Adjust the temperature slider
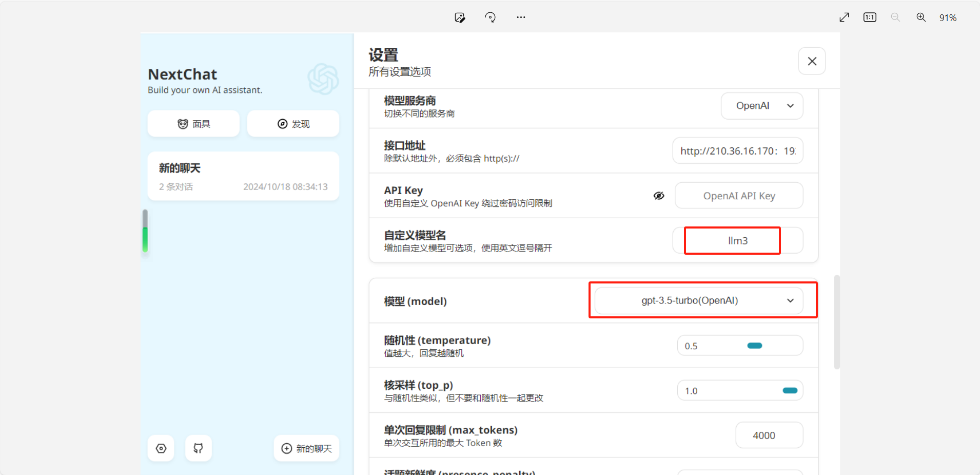This screenshot has height=475, width=980. [755, 346]
